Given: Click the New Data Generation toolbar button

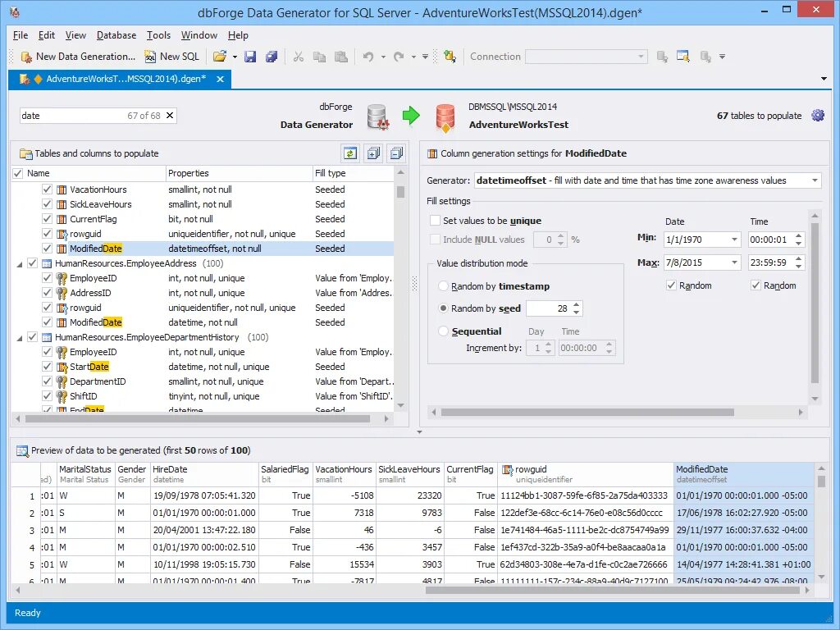Looking at the screenshot, I should coord(78,57).
